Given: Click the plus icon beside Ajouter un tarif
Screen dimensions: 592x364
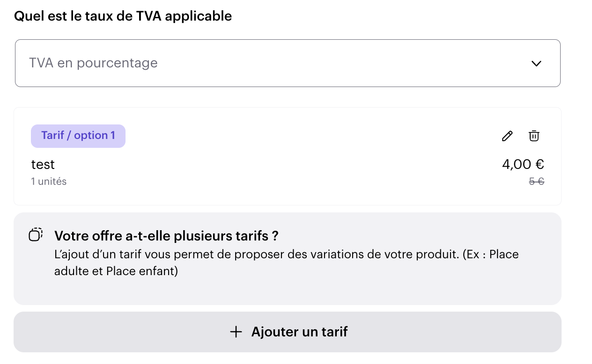Looking at the screenshot, I should [236, 332].
